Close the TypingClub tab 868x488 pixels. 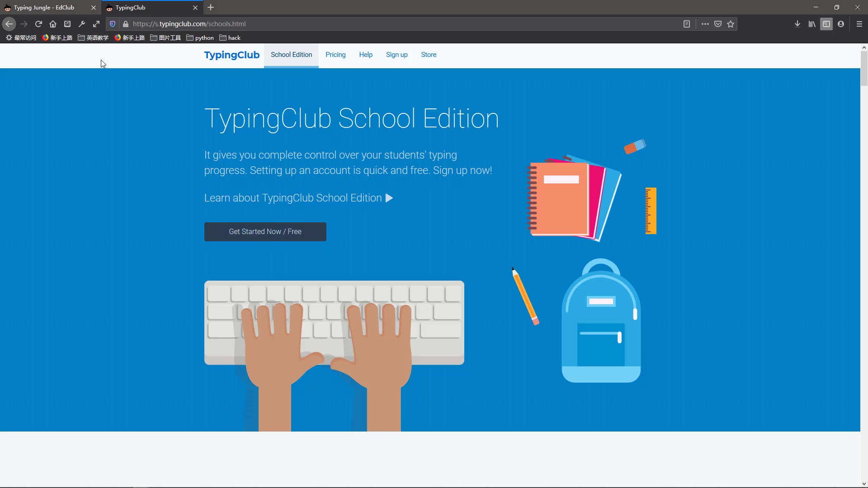click(195, 8)
